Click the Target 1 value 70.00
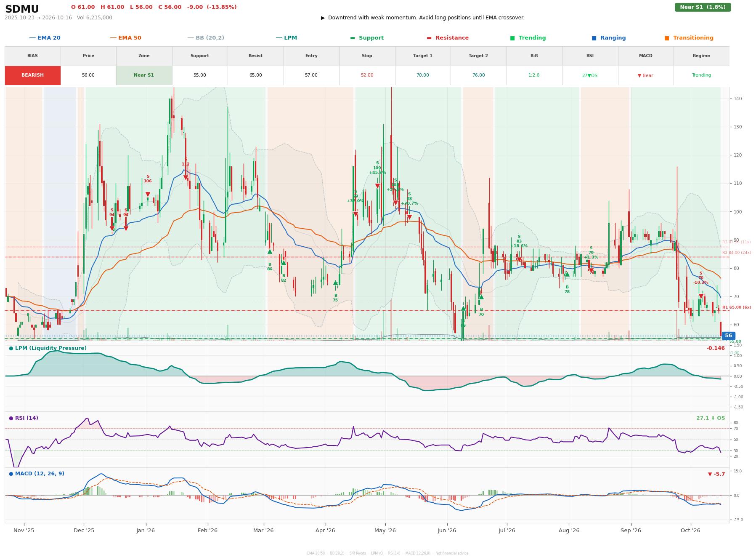 pos(423,75)
